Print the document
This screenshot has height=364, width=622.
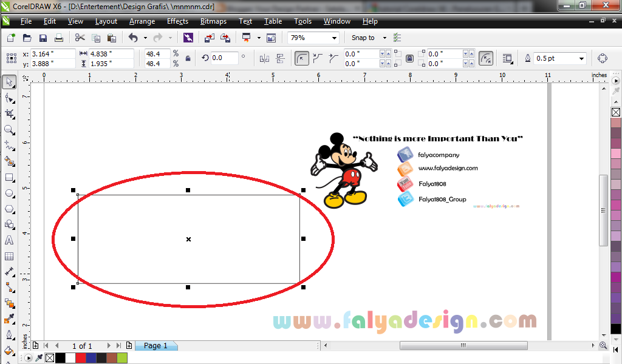pyautogui.click(x=59, y=38)
